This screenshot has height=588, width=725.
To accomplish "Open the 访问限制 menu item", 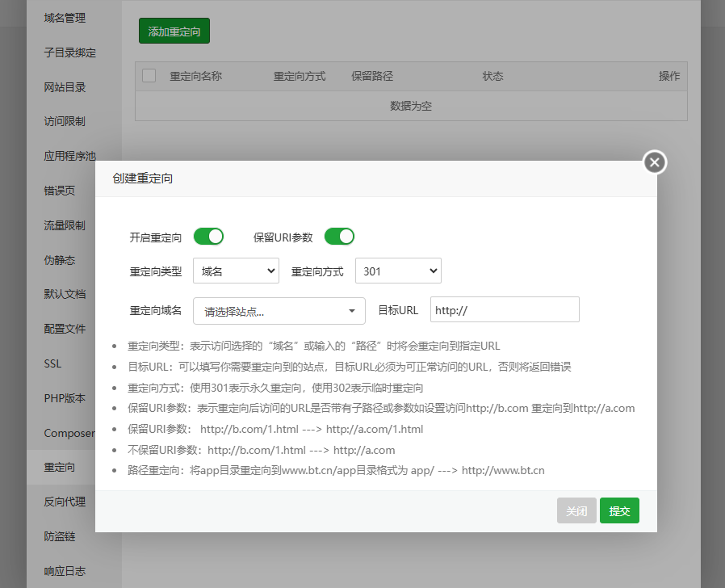I will 65,121.
